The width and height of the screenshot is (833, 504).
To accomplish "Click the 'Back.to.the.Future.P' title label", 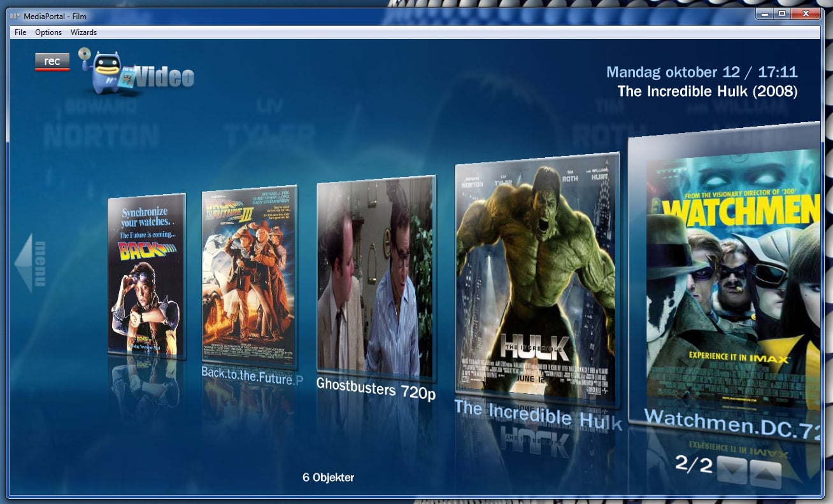I will click(252, 377).
